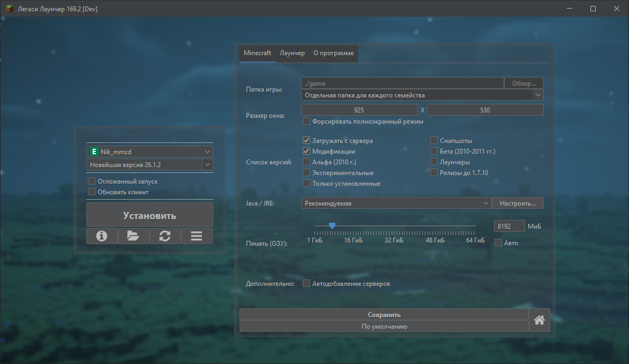The height and width of the screenshot is (364, 629).
Task: Click the 'Обзор...' browse button
Action: [x=524, y=84]
